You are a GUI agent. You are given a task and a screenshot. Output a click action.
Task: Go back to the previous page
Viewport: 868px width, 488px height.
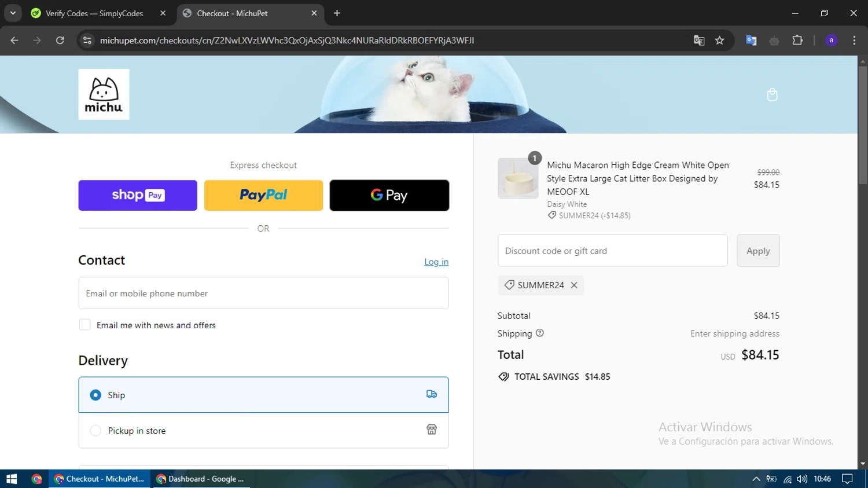[14, 41]
